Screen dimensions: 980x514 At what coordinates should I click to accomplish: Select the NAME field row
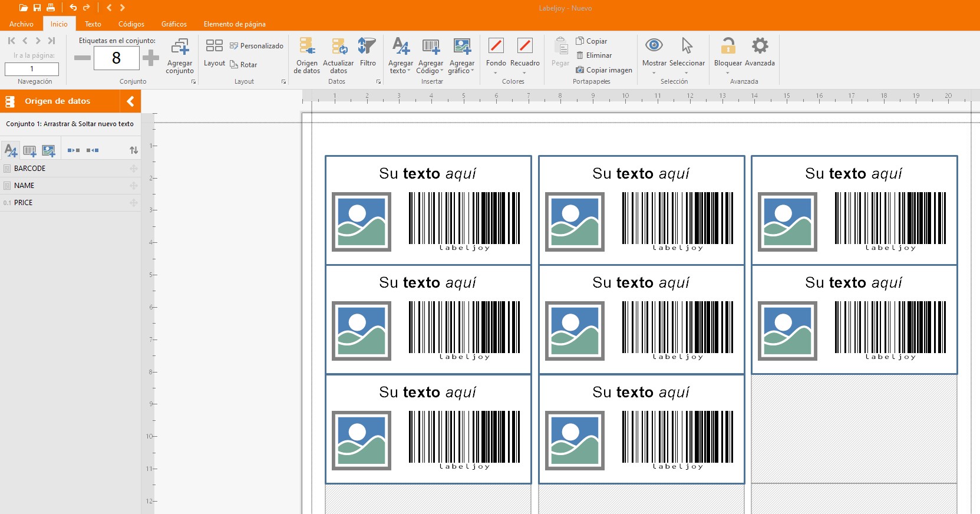click(70, 186)
